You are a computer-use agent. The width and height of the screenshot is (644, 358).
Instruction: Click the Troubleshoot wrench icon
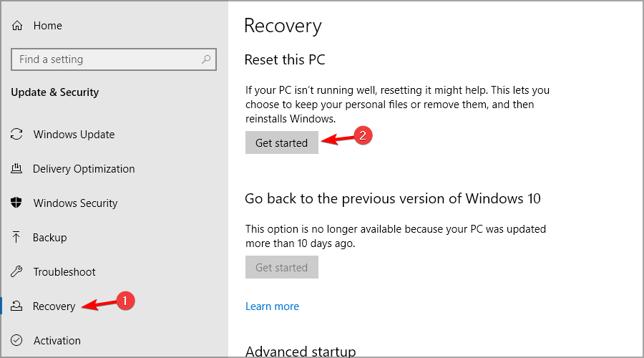click(16, 271)
